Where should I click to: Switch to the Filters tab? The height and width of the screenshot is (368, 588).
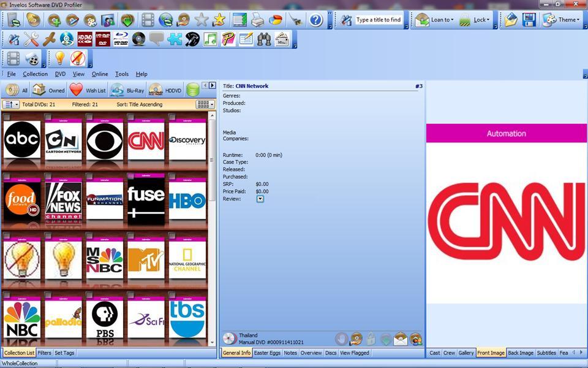point(44,353)
